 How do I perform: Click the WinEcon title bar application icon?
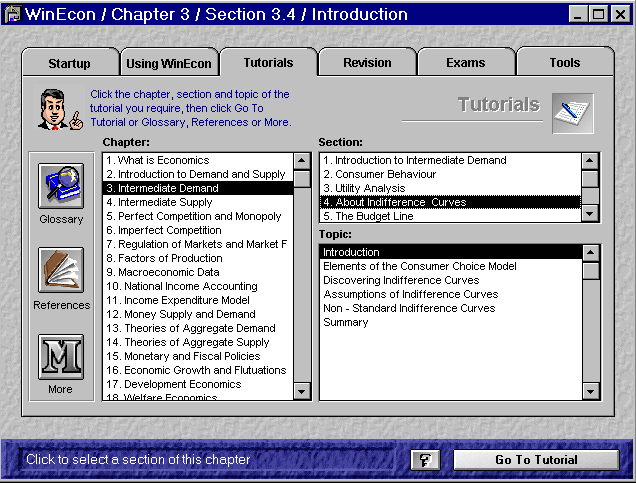12,14
